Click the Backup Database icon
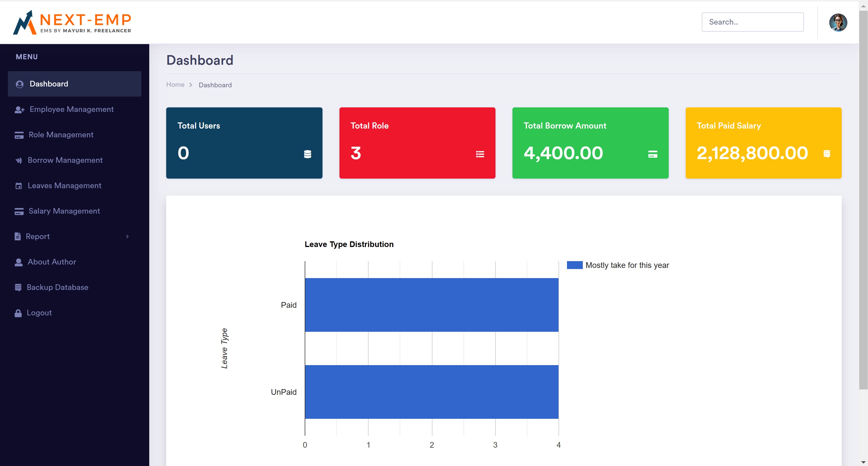 [18, 287]
